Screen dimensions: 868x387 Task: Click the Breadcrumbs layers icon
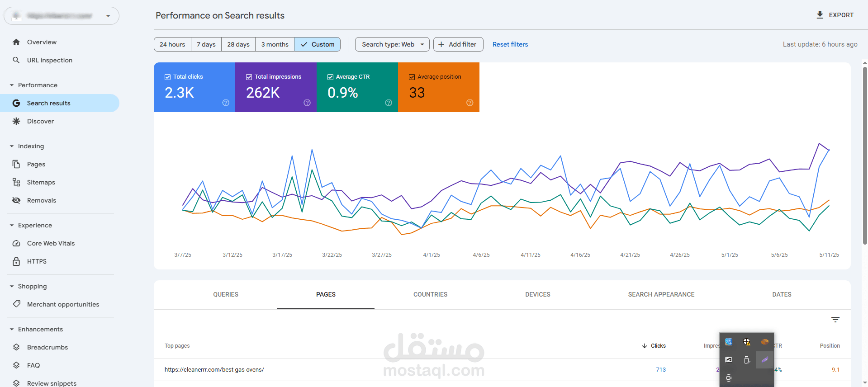16,347
